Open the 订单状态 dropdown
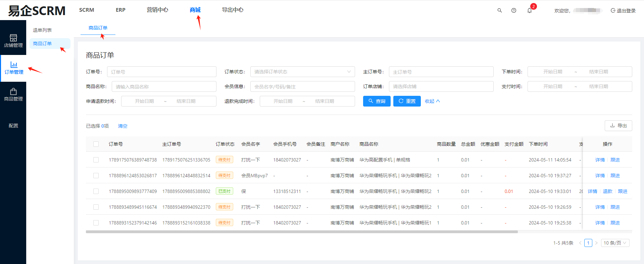 pos(303,72)
